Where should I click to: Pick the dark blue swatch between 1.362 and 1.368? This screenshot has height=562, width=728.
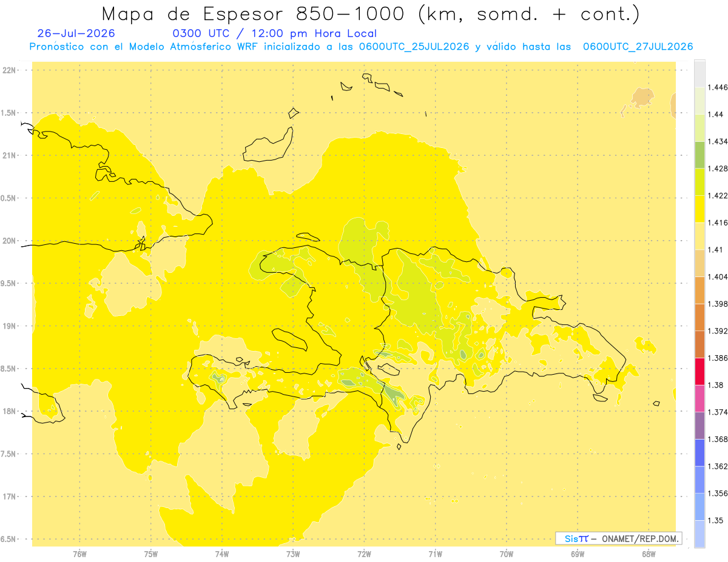point(699,453)
